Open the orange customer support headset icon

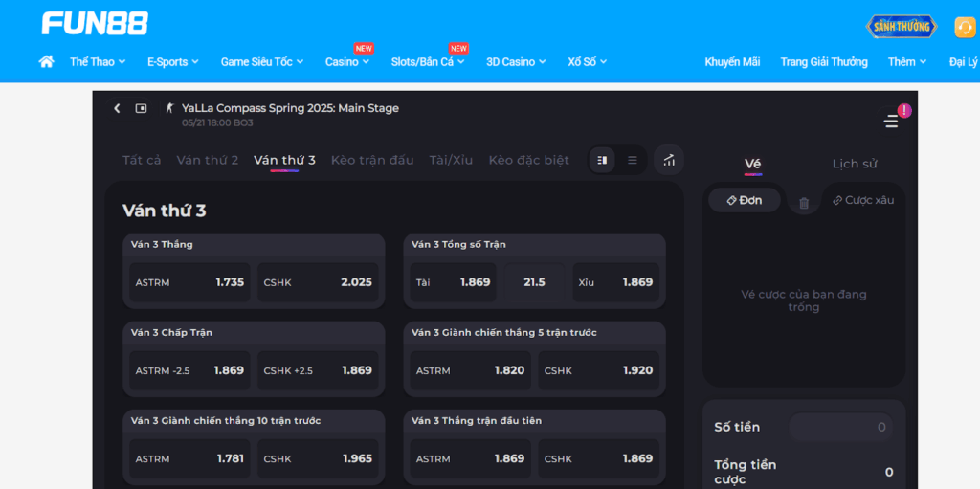pos(965,28)
